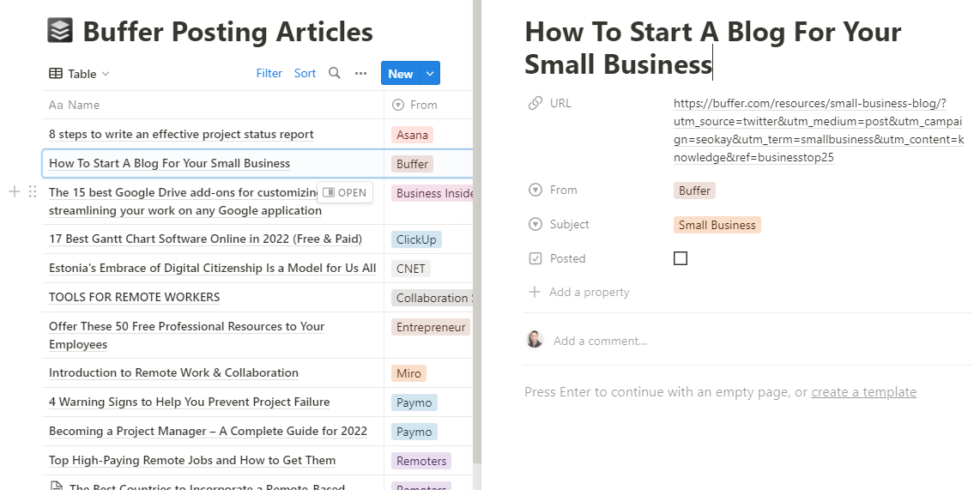Click the CNET tag
This screenshot has height=490, width=980.
click(x=411, y=269)
